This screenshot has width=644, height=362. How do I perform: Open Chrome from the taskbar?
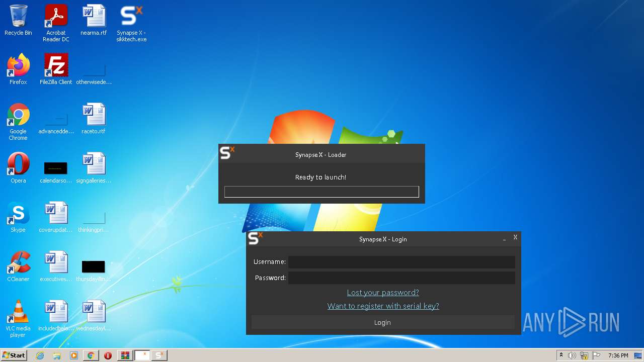[x=91, y=355]
